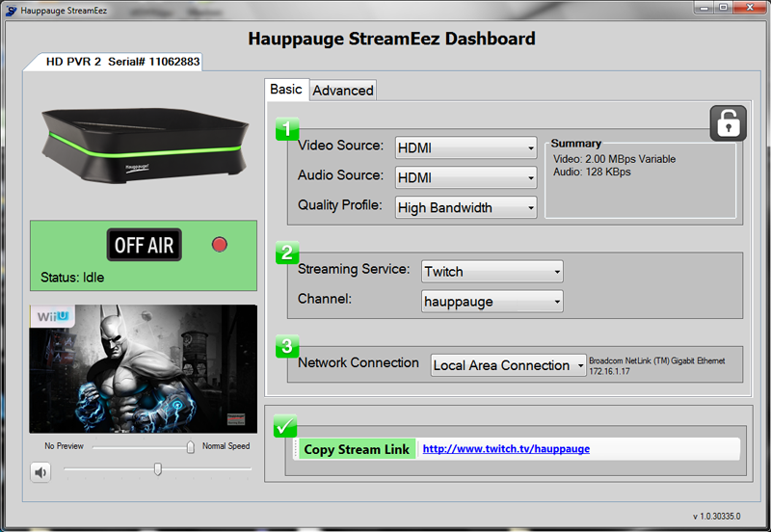This screenshot has width=771, height=532.
Task: Click the green checkmark badge
Action: (x=285, y=426)
